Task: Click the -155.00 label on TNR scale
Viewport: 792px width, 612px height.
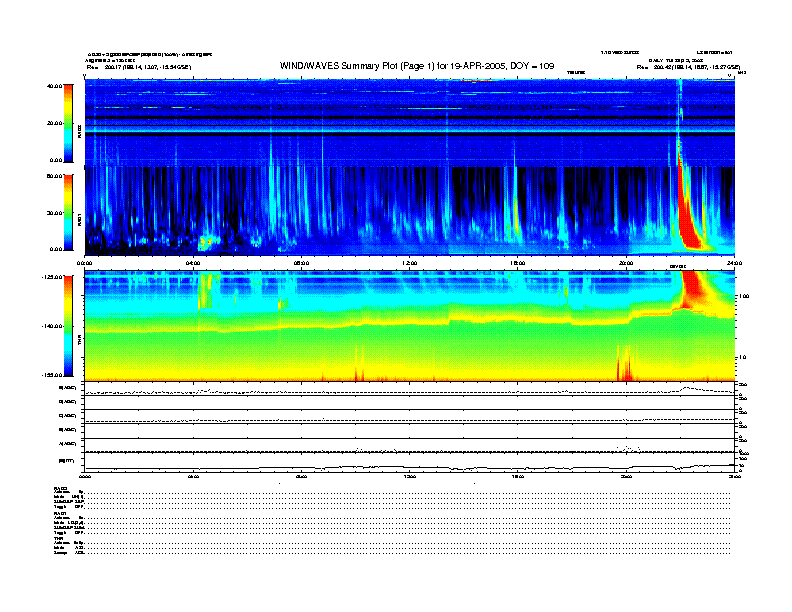Action: [52, 375]
